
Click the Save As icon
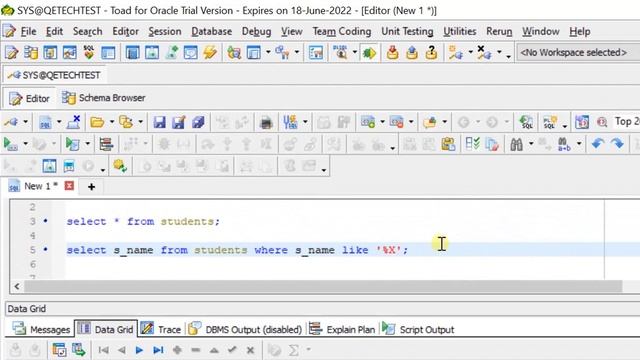point(179,122)
